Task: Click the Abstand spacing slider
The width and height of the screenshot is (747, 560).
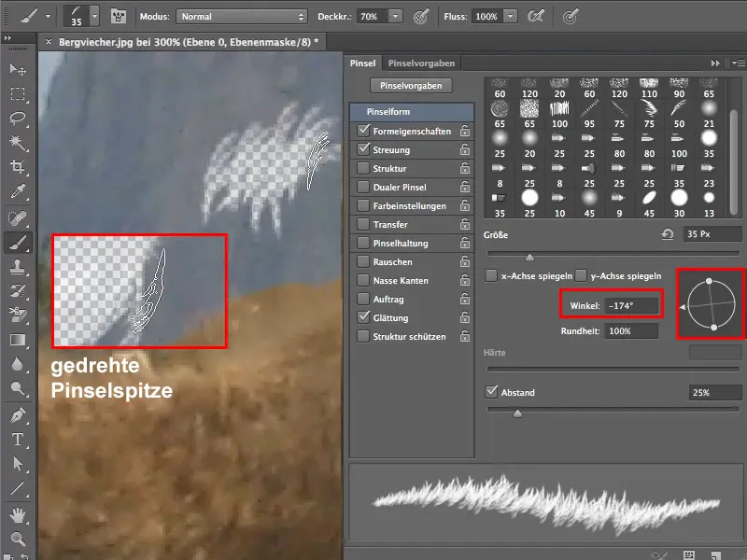Action: click(x=613, y=411)
